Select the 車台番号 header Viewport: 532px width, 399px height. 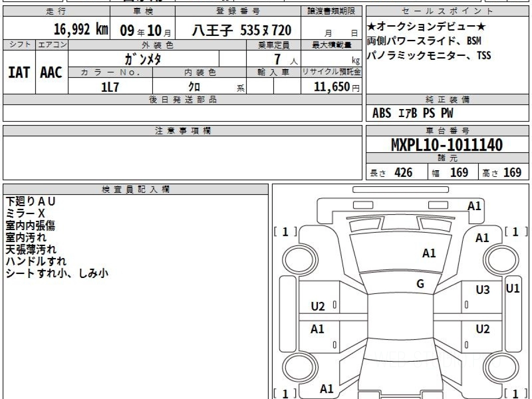448,131
